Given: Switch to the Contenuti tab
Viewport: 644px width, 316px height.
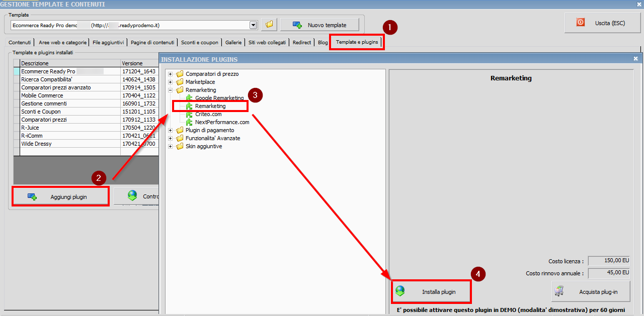Looking at the screenshot, I should (x=20, y=43).
